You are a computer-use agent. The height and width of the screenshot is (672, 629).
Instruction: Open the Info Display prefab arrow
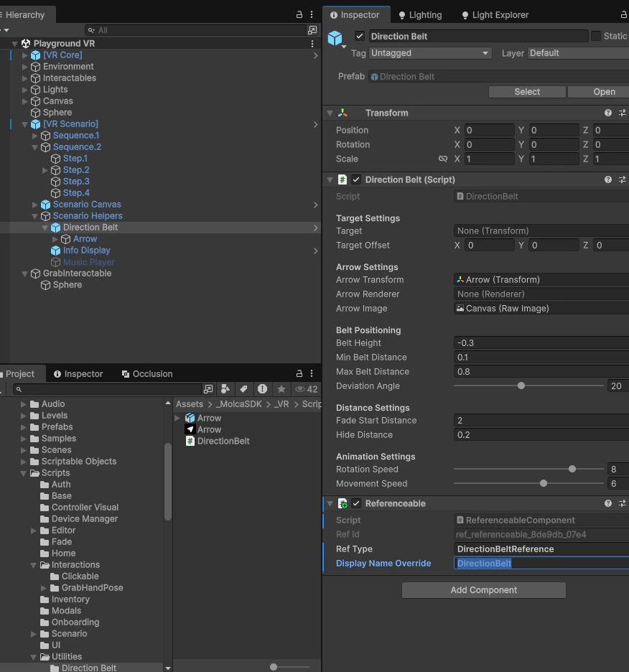(x=315, y=251)
